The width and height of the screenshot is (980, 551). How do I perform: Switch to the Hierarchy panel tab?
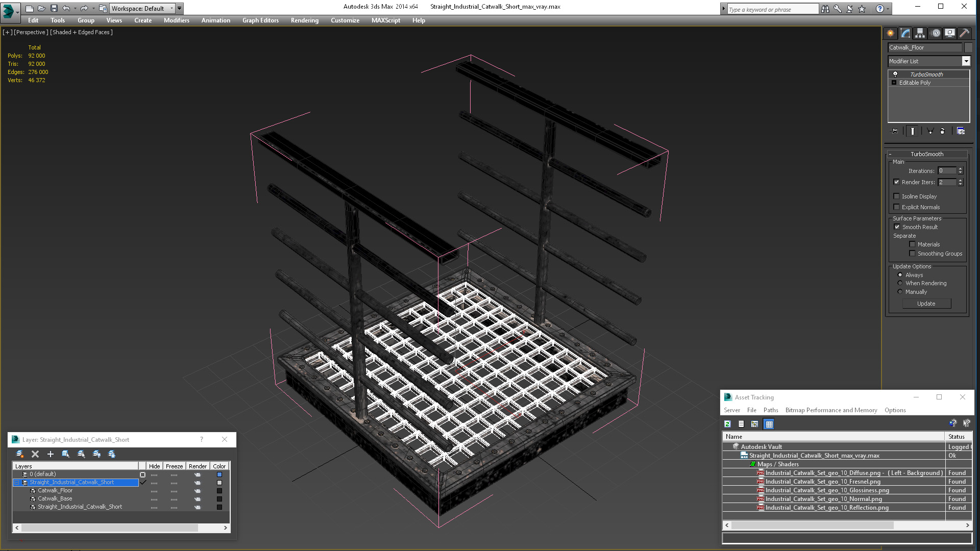pos(920,33)
